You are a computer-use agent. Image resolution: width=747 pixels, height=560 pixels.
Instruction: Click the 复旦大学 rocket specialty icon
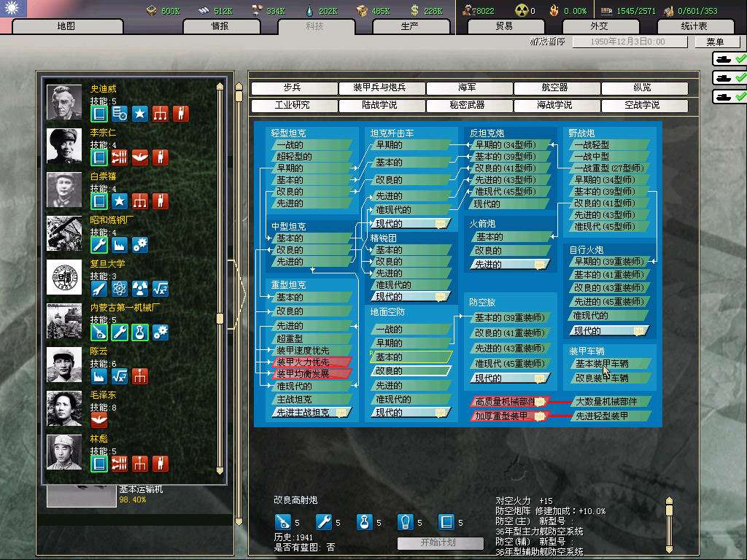click(x=99, y=289)
